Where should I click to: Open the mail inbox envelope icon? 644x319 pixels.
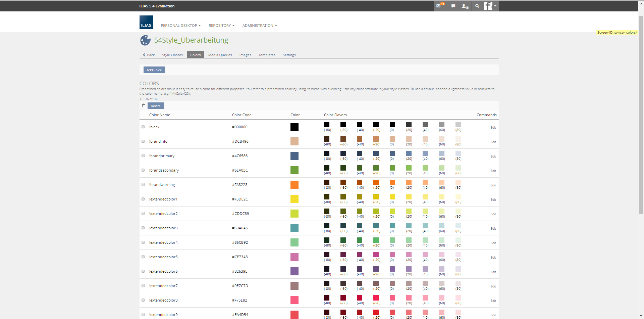click(439, 6)
